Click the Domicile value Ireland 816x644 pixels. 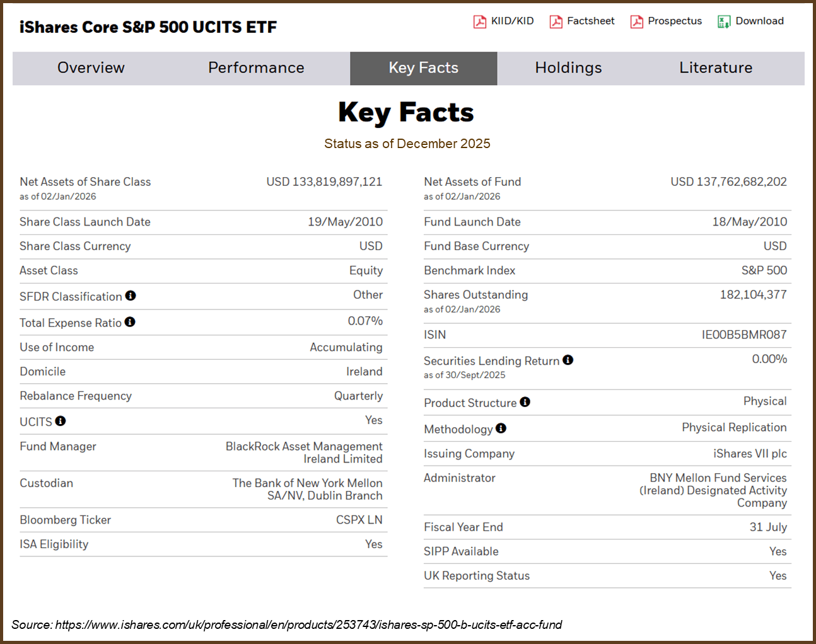(364, 372)
